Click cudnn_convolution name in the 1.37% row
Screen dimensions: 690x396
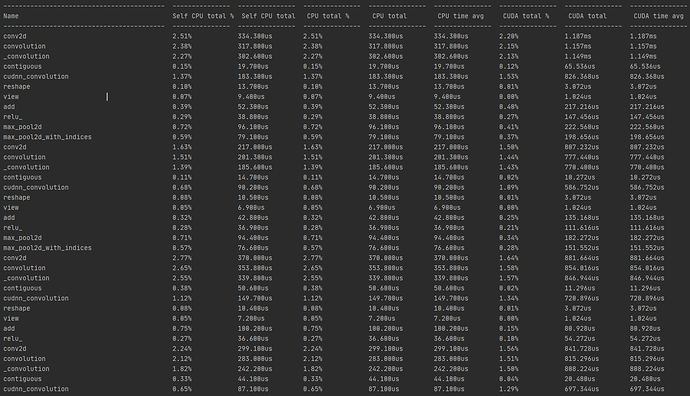click(36, 77)
